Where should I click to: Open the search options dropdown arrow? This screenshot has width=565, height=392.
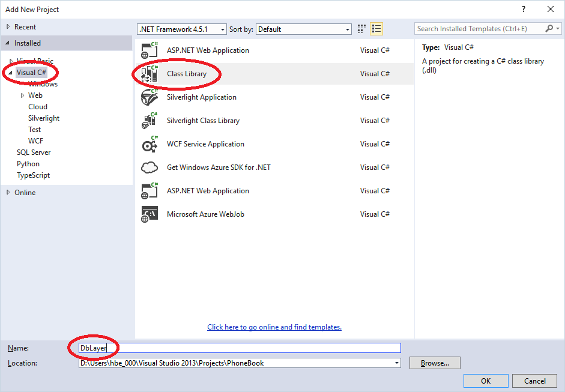click(558, 28)
